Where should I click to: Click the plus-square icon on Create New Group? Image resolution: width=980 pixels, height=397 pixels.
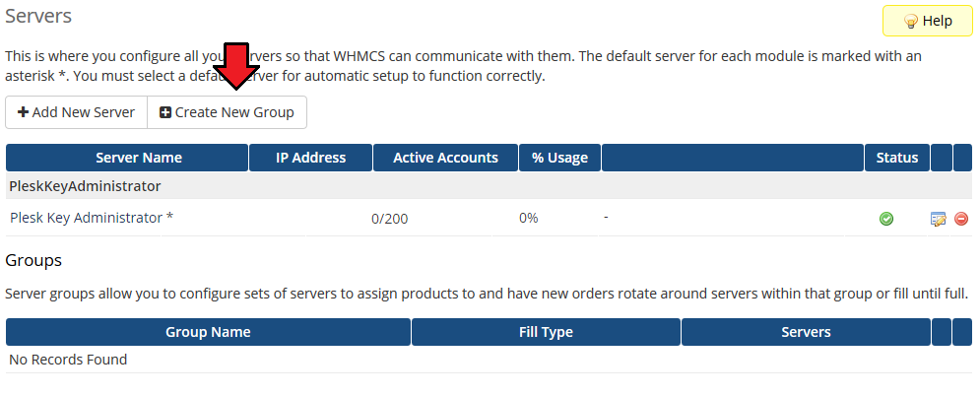tap(165, 112)
